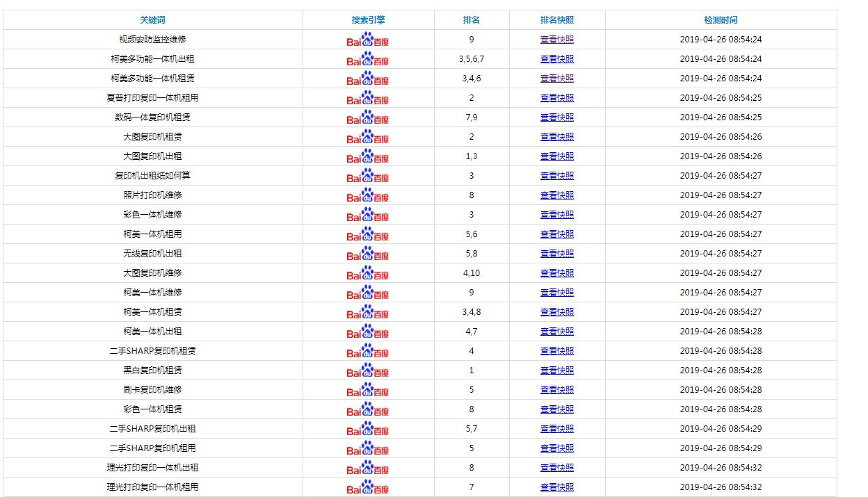The width and height of the screenshot is (868, 497).
Task: Open 查看快照 for 柯美一体机维修
Action: coord(557,293)
